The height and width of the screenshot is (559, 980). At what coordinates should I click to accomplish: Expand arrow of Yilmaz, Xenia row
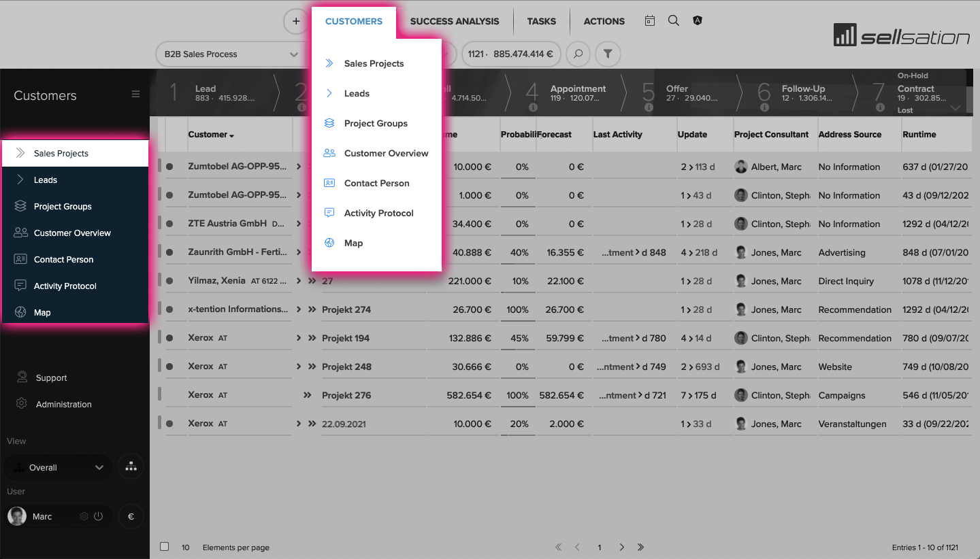[x=299, y=281]
